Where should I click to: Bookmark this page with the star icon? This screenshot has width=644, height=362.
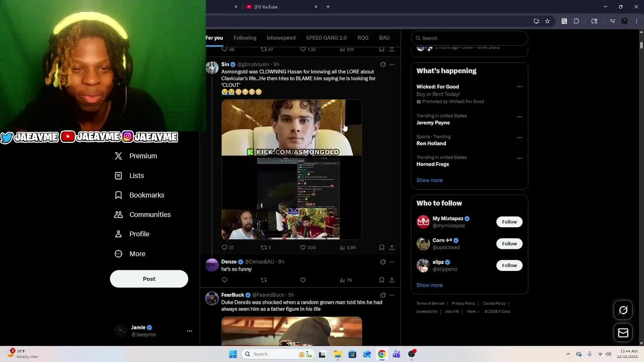point(547,21)
